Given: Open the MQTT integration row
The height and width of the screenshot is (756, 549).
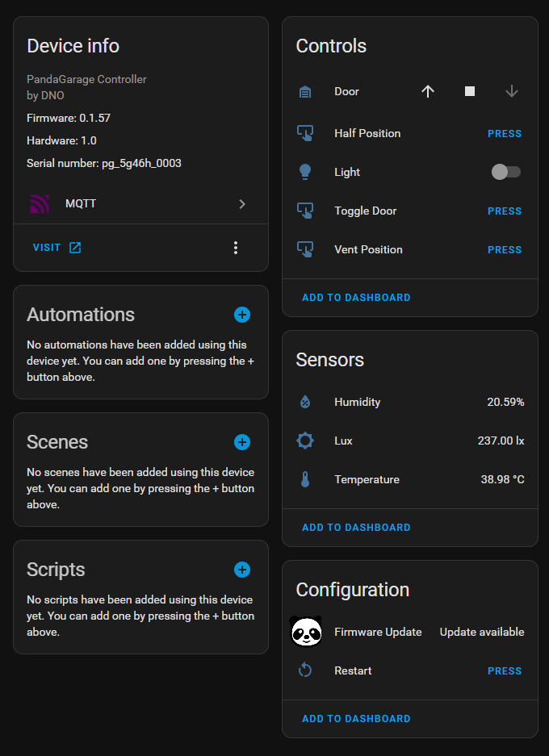Looking at the screenshot, I should click(140, 204).
